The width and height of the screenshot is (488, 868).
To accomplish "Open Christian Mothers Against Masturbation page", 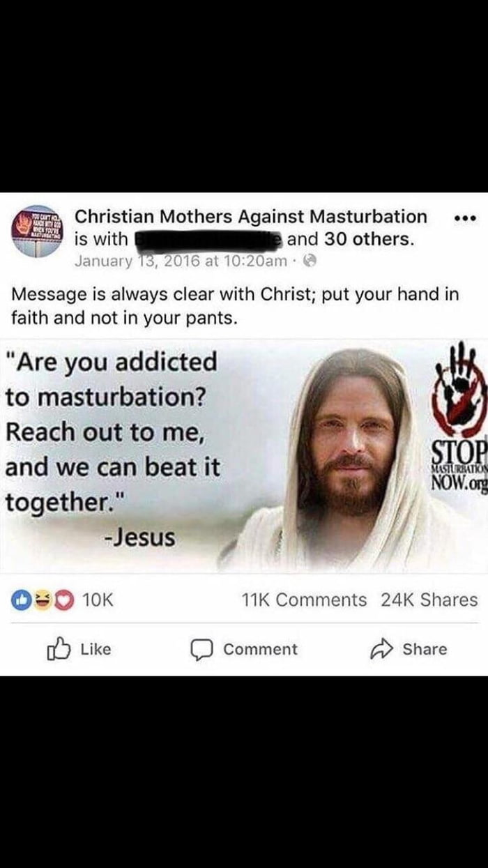I will point(250,217).
